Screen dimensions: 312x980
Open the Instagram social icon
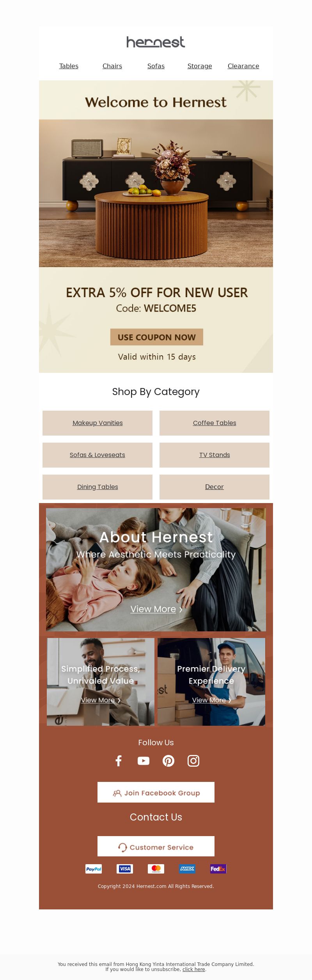coord(193,761)
